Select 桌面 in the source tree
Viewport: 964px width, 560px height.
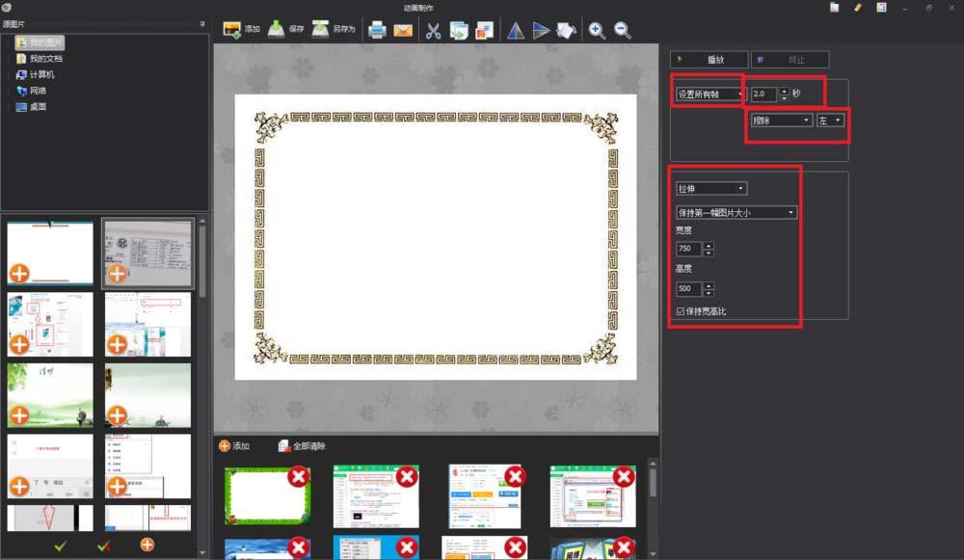(x=38, y=107)
